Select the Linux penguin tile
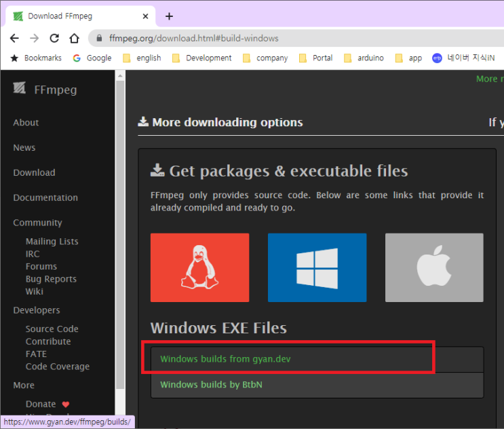This screenshot has width=504, height=429. (x=199, y=267)
